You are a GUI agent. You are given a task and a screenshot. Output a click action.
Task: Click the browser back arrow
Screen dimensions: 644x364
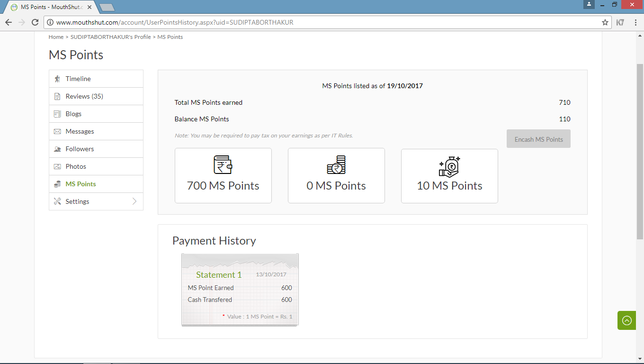pos(9,22)
